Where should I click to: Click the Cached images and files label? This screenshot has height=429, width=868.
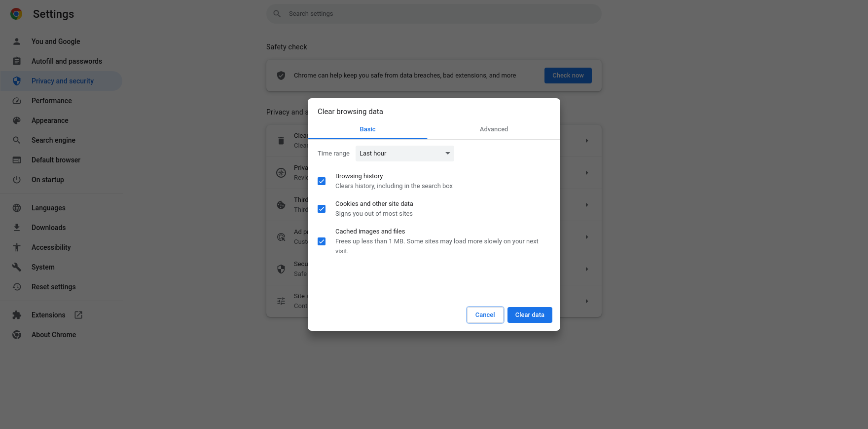(x=370, y=232)
